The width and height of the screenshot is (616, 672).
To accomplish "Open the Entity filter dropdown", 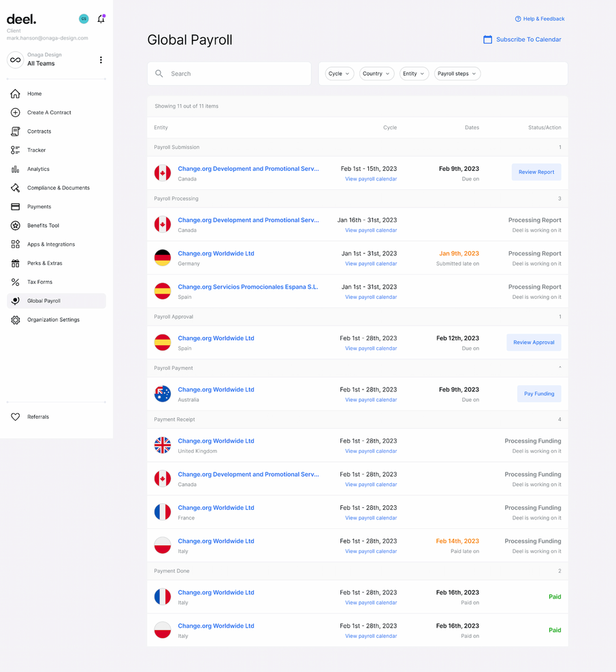I will point(413,74).
